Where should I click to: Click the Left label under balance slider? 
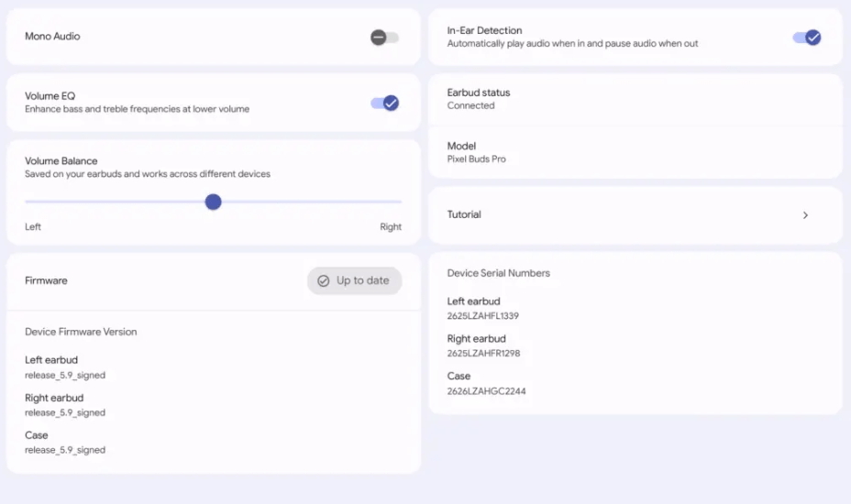click(33, 226)
